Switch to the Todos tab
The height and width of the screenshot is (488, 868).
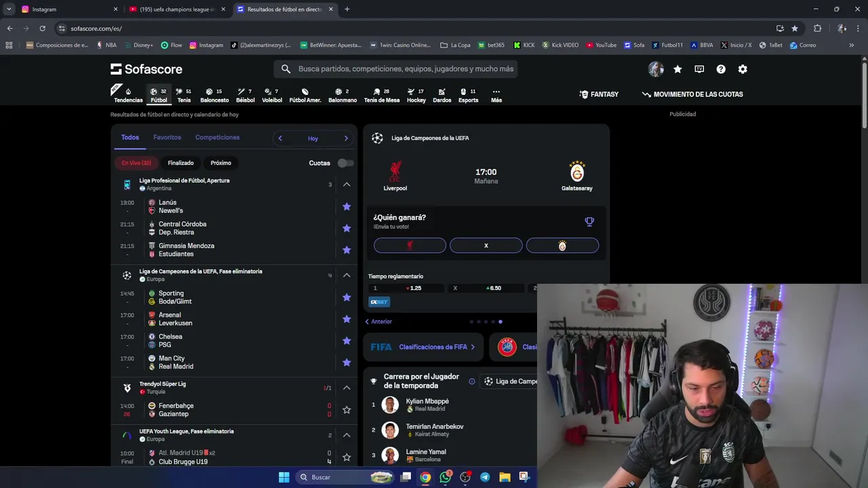pos(130,138)
